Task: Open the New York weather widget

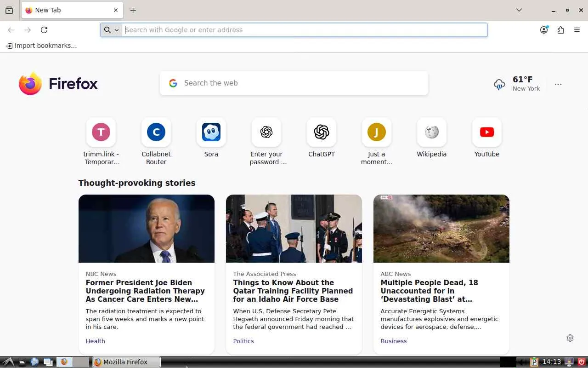Action: 517,84
